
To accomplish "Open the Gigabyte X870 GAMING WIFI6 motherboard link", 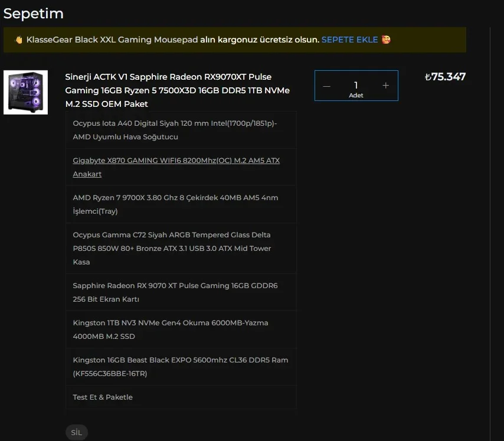I will point(176,167).
